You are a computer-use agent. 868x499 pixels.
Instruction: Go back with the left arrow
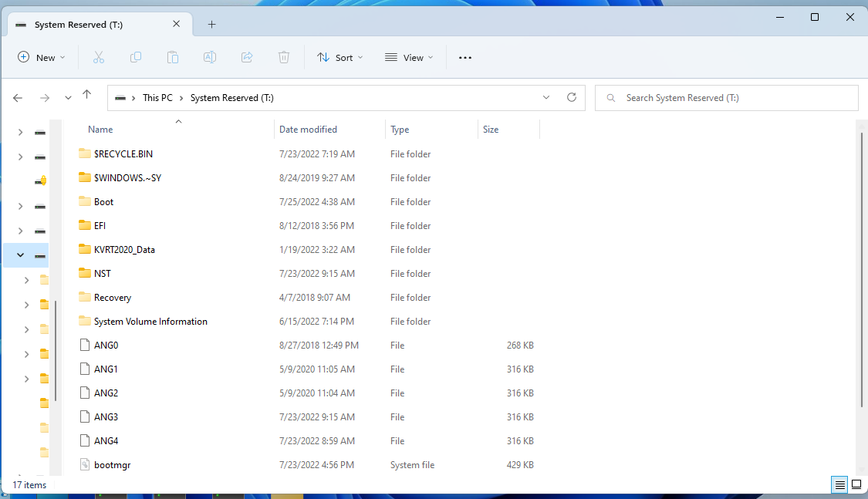click(18, 98)
